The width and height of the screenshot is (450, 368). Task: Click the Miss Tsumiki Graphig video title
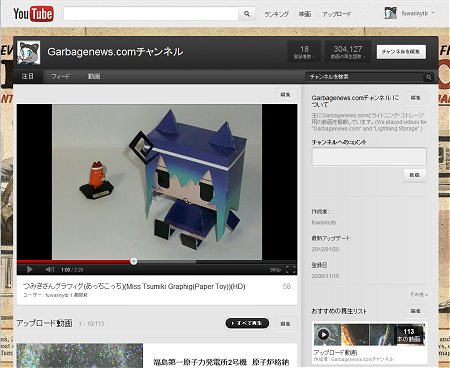pyautogui.click(x=134, y=286)
